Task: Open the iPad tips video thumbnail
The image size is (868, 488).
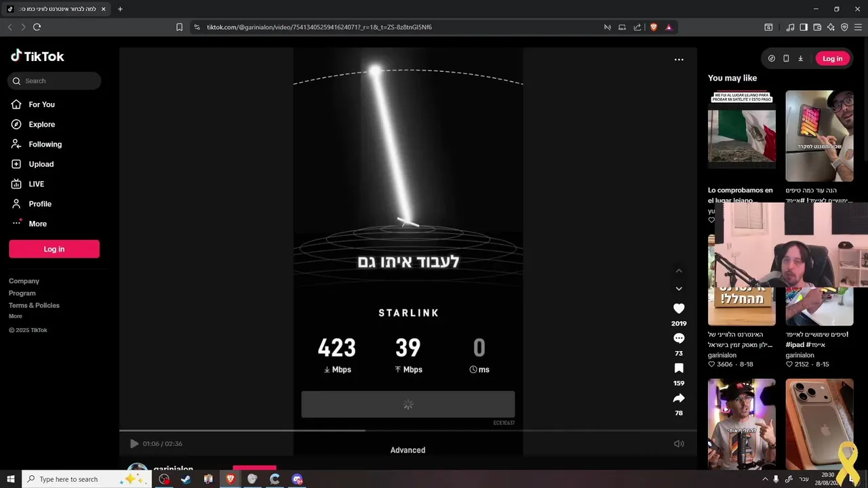Action: [x=819, y=136]
